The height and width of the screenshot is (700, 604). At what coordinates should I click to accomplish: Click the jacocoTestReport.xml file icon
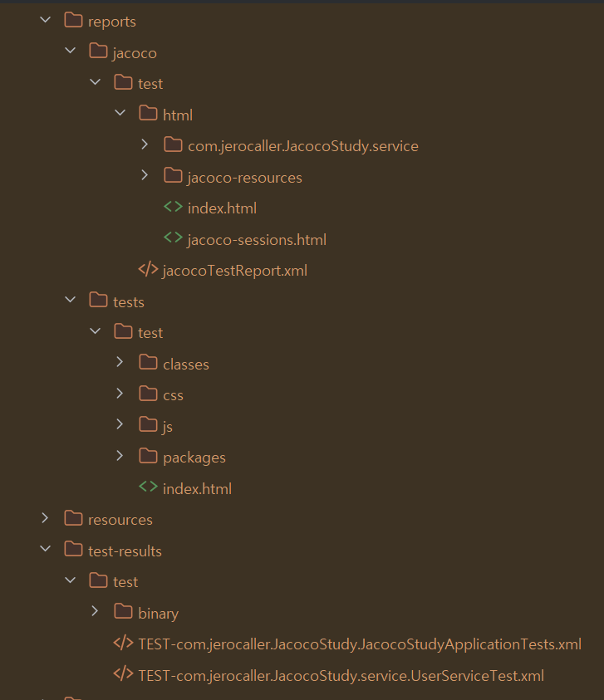point(148,270)
